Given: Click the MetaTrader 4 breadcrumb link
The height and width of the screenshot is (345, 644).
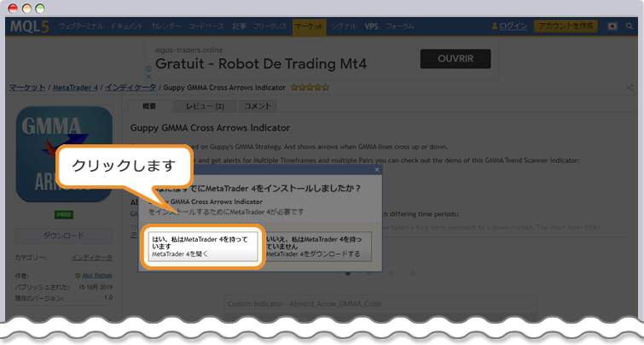Looking at the screenshot, I should tap(75, 88).
